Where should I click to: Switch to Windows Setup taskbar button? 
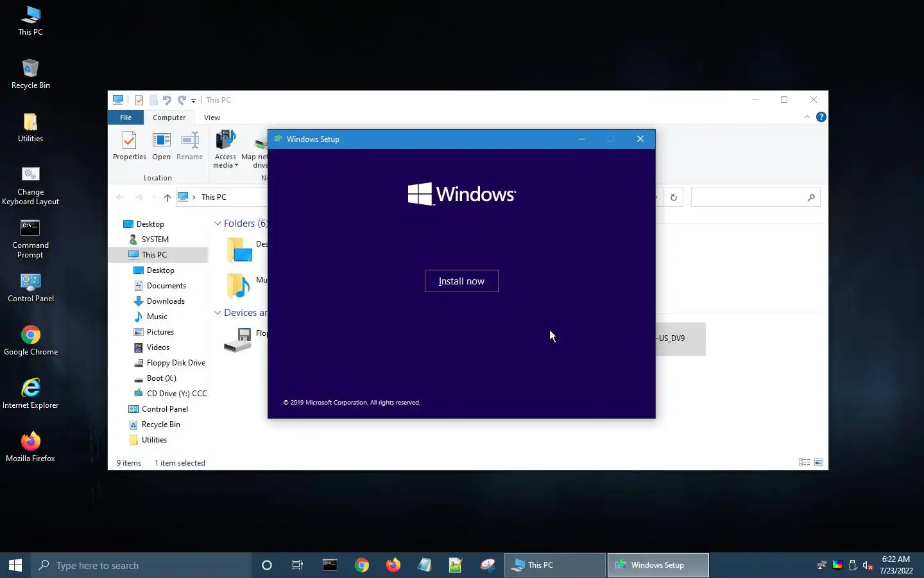(658, 565)
